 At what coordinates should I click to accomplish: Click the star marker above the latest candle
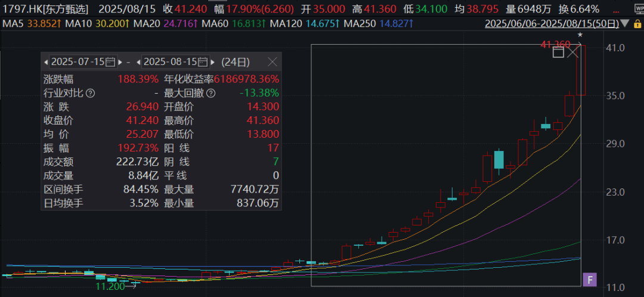580,35
